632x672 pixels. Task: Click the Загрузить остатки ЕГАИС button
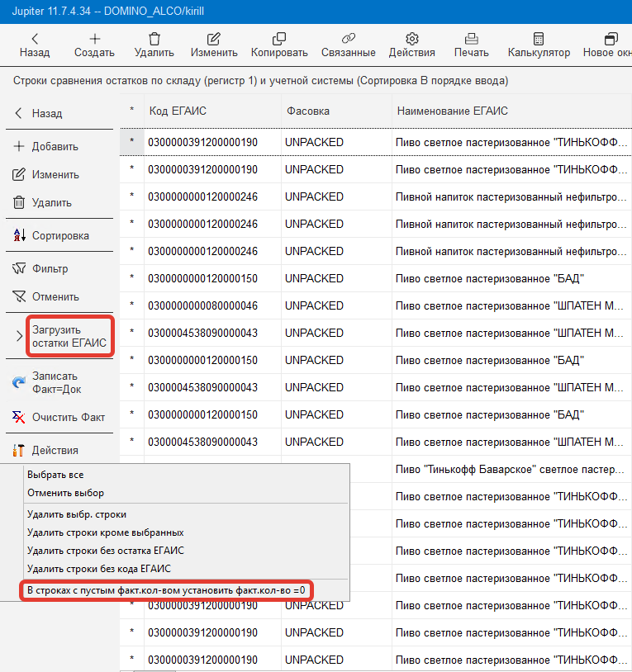69,337
